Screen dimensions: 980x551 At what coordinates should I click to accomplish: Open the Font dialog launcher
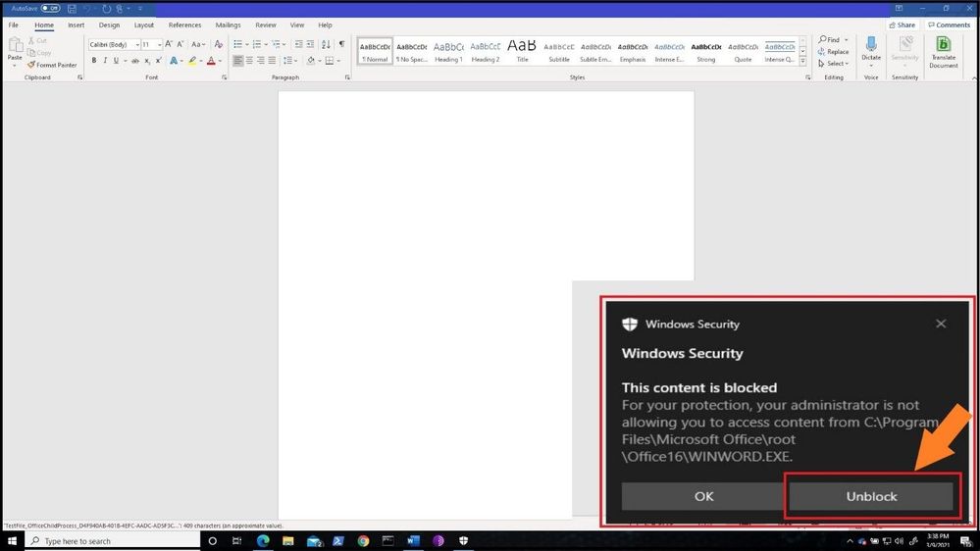tap(224, 77)
